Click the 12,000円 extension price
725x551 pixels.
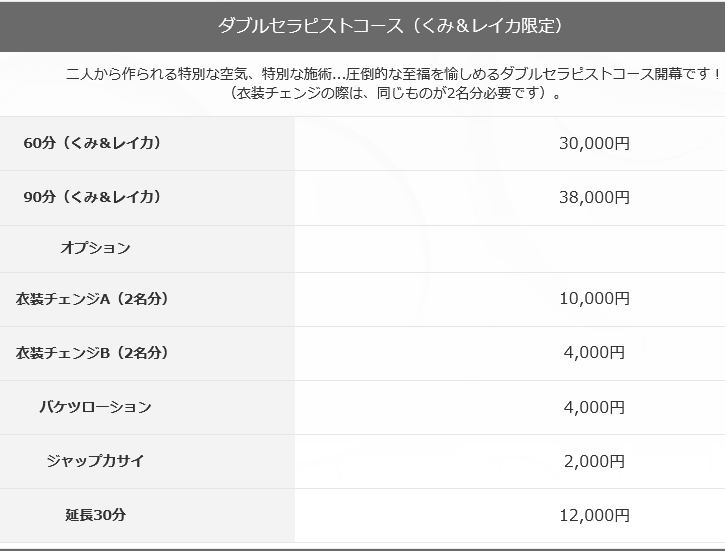[594, 515]
